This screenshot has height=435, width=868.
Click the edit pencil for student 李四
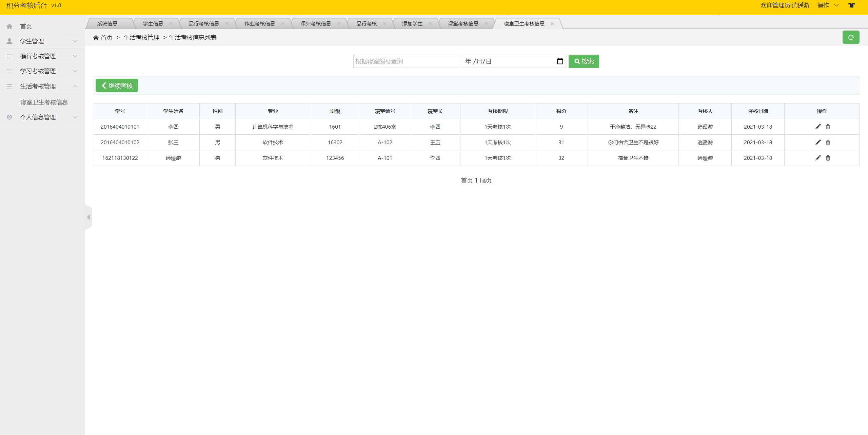point(818,127)
